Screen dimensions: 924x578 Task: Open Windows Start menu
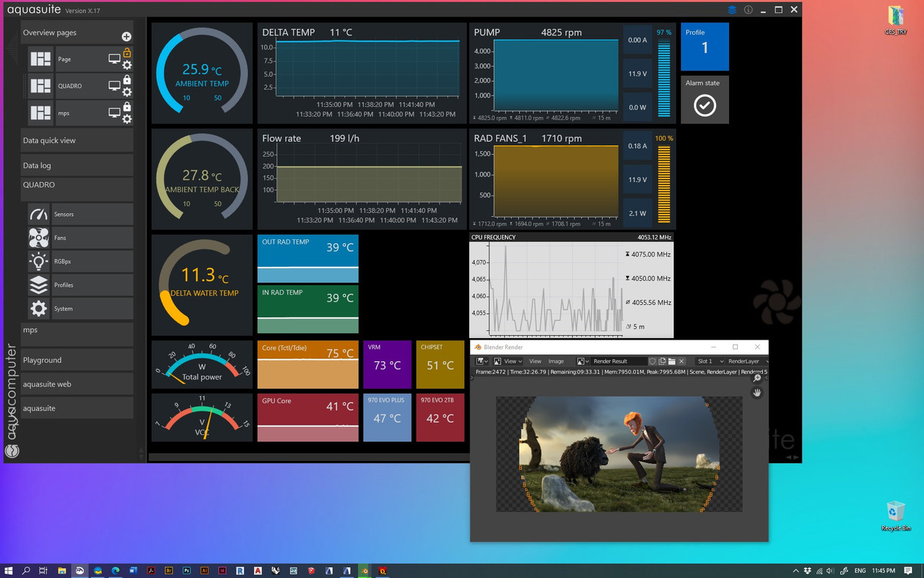(x=9, y=571)
